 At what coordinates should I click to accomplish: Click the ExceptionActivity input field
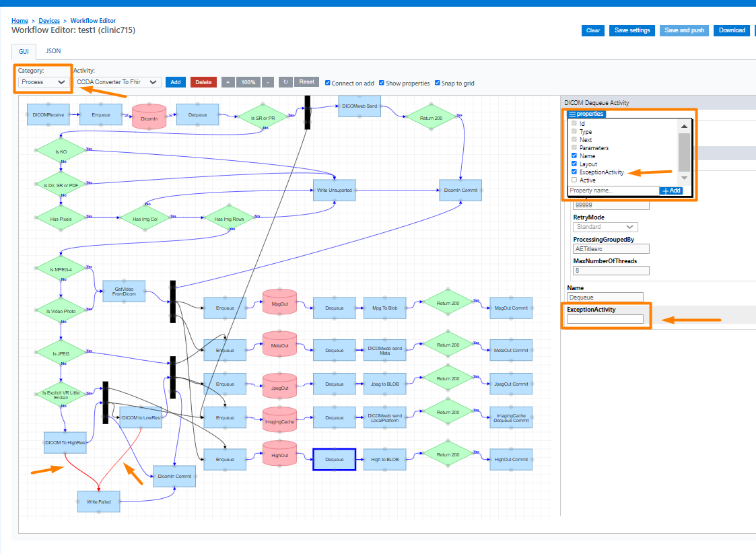[x=605, y=319]
